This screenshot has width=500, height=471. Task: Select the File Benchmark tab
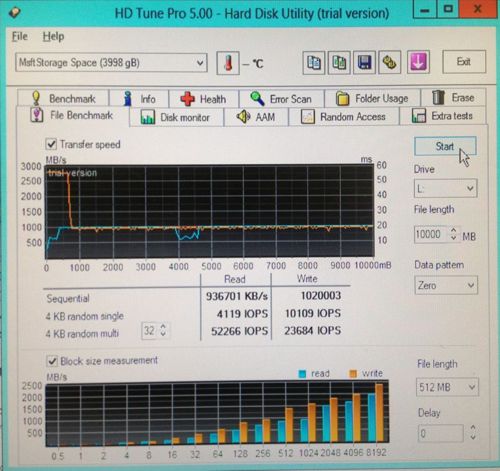72,116
